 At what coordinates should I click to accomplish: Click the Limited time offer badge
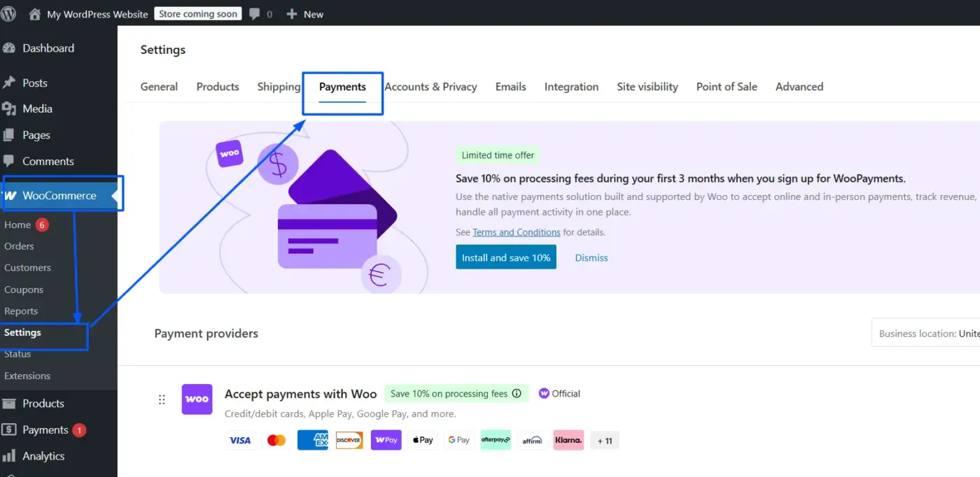click(x=498, y=155)
